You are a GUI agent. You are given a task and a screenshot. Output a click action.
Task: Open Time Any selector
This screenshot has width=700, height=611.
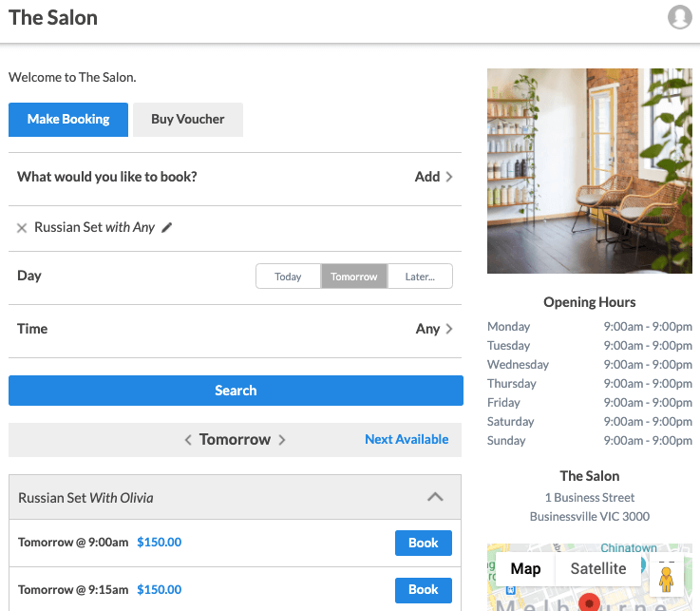click(434, 329)
